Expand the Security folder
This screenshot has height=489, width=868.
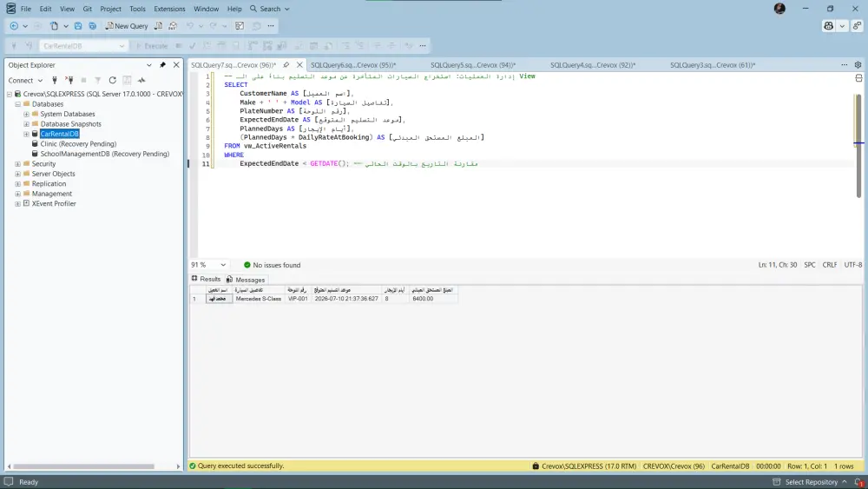tap(17, 164)
